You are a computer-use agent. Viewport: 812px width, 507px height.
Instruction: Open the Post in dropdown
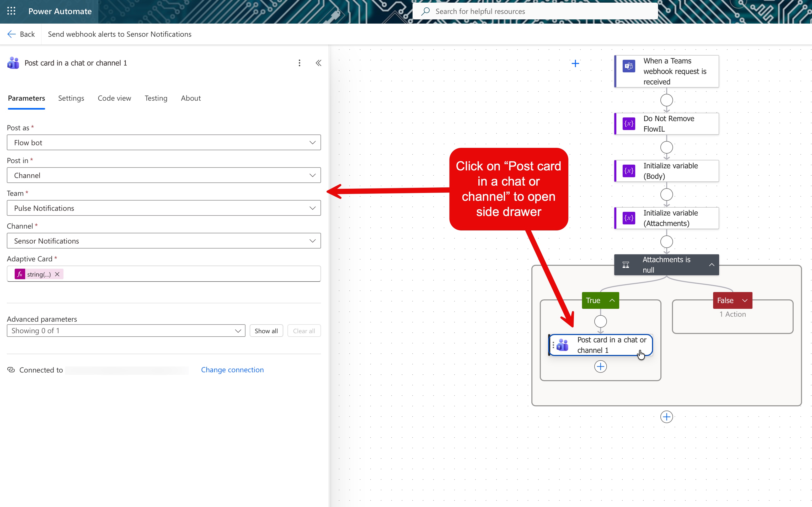(164, 175)
